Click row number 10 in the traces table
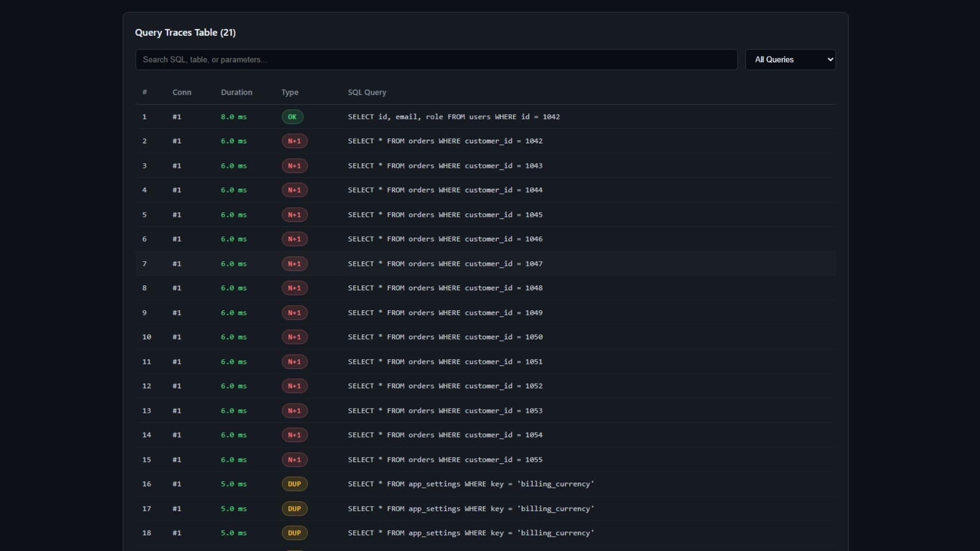 click(146, 337)
